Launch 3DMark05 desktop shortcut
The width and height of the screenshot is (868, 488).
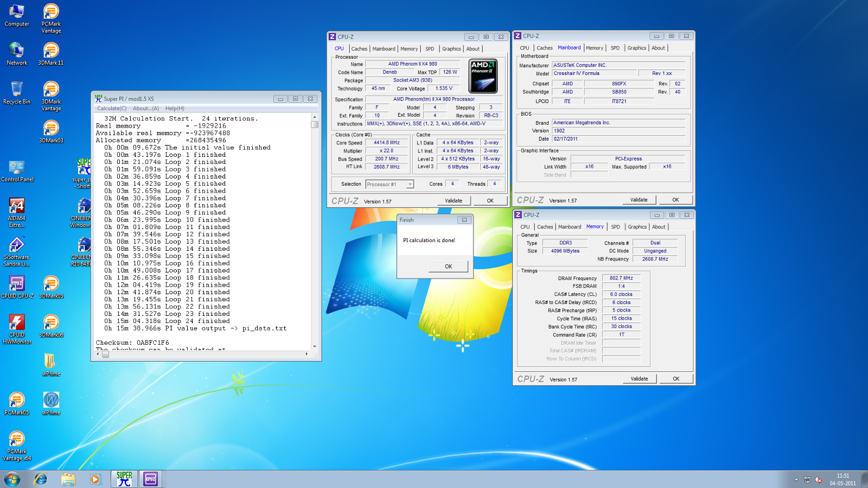(51, 287)
